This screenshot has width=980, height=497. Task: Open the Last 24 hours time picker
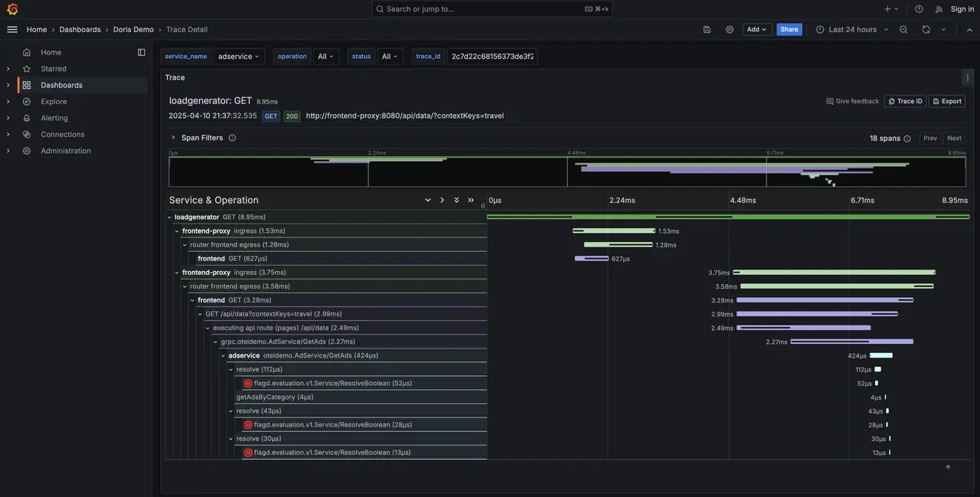852,30
